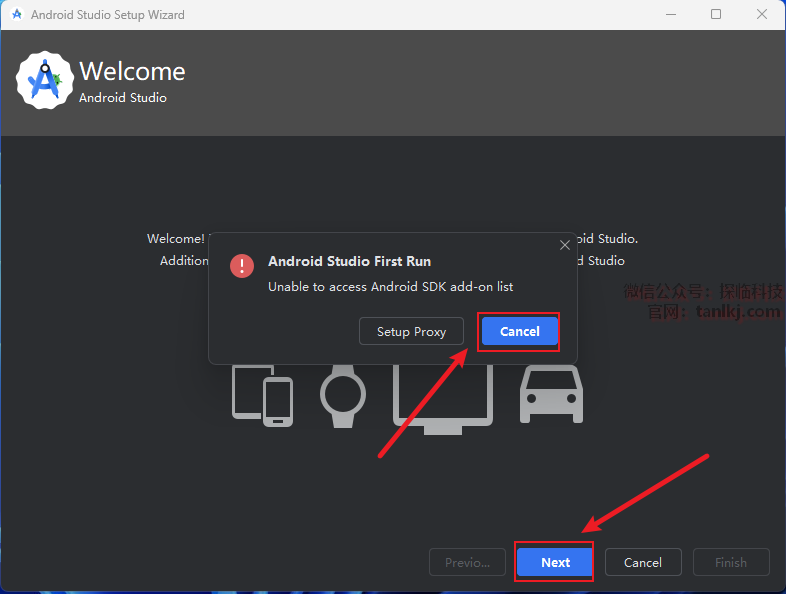The width and height of the screenshot is (786, 594).
Task: Select the car Automotive icon
Action: [x=551, y=394]
